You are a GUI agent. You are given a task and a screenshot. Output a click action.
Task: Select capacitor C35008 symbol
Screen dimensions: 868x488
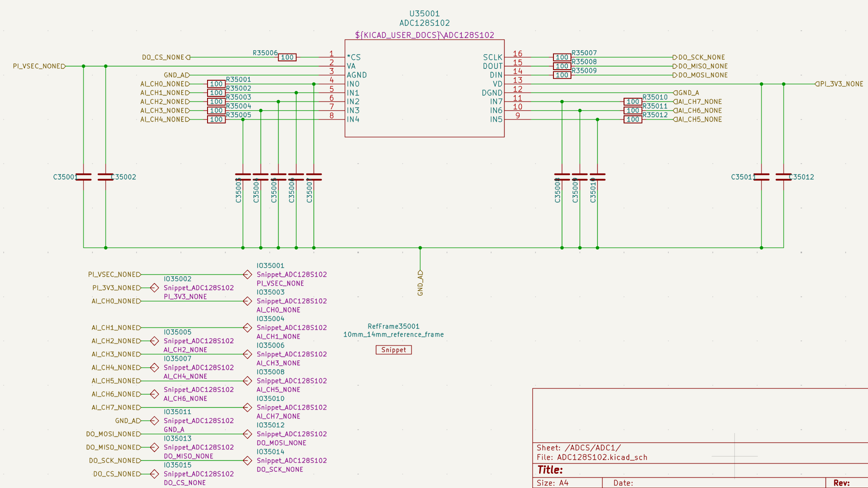(x=562, y=177)
